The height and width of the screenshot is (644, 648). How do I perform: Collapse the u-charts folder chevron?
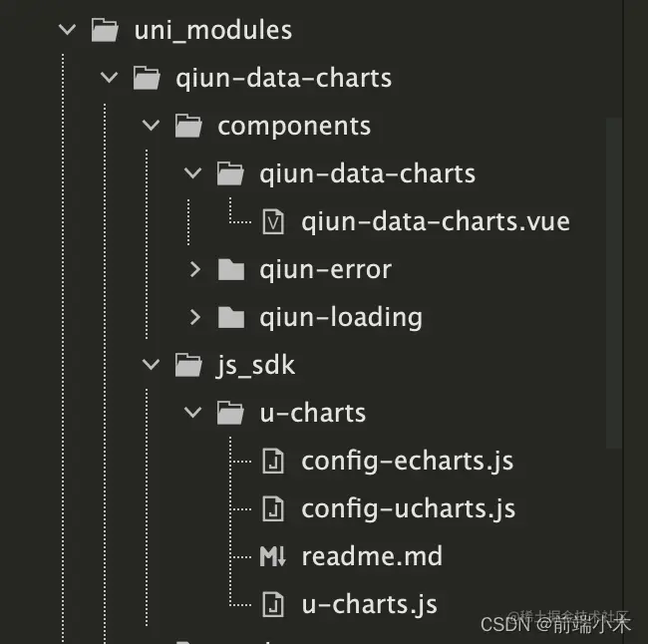click(x=193, y=412)
